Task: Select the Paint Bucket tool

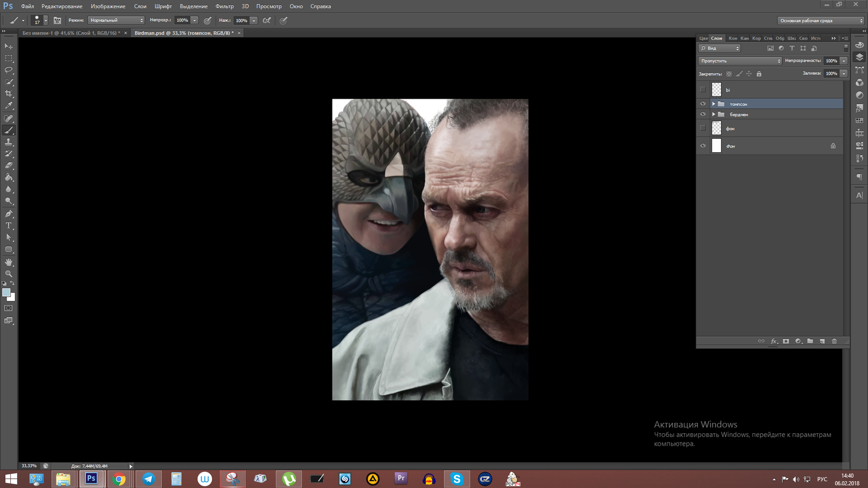Action: point(9,177)
